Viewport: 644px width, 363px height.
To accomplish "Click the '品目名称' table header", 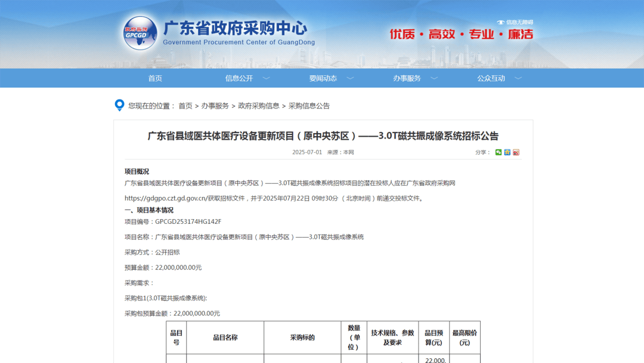I will coord(225,337).
